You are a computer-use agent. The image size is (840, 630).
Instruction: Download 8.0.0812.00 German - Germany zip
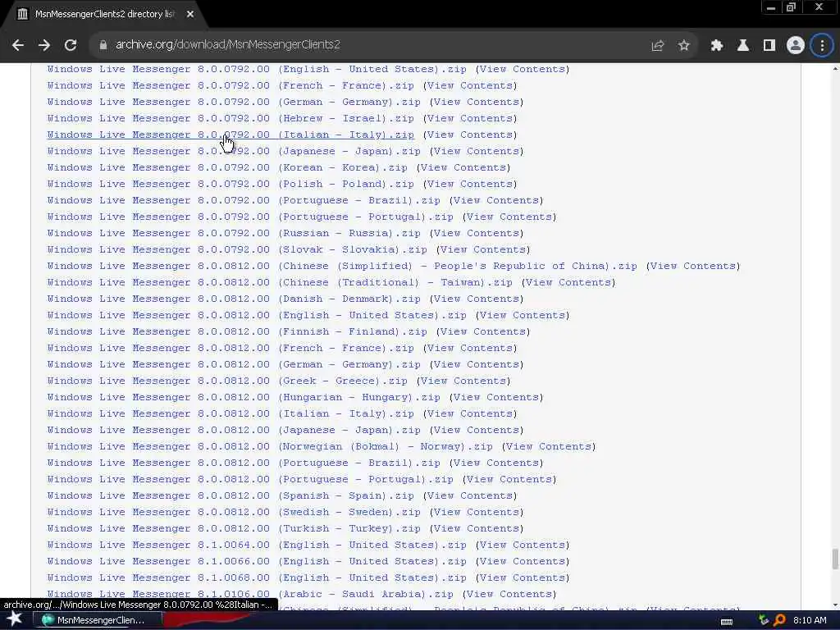[234, 365]
